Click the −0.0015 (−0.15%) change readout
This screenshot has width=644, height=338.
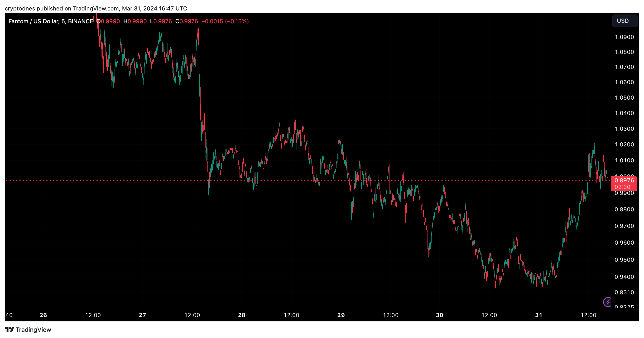(225, 21)
